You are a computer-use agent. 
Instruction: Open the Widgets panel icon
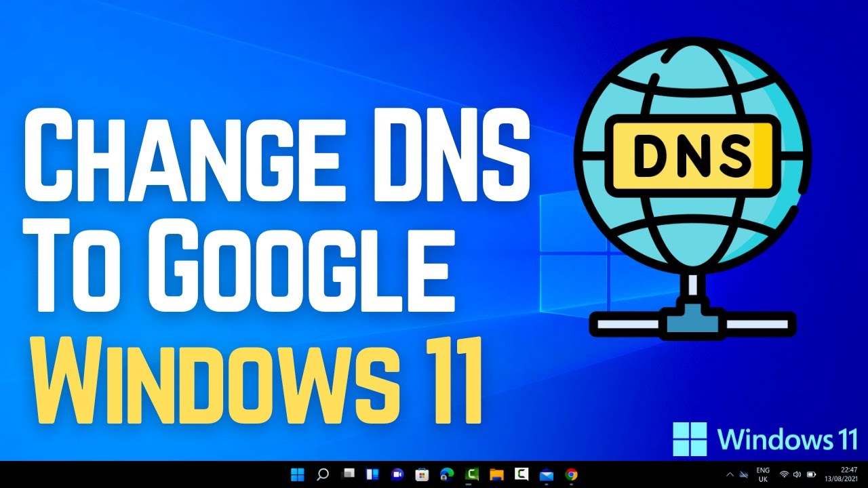[x=372, y=474]
